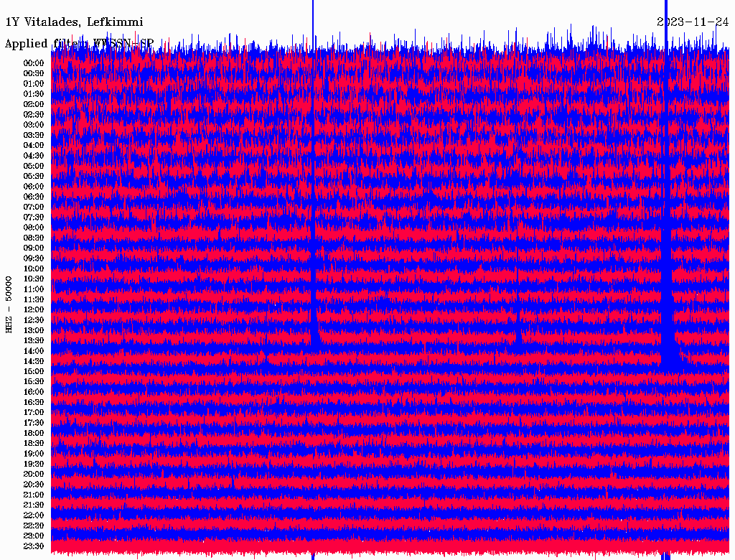Click the date label 2023-11-24
Viewport: 735px width, 560px height.
(693, 22)
